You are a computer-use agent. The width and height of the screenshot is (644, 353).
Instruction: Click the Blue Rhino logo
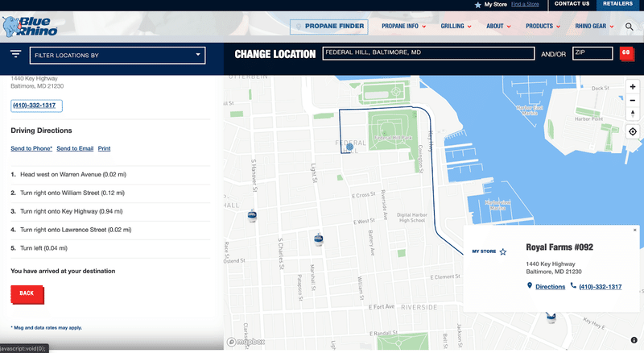tap(30, 27)
